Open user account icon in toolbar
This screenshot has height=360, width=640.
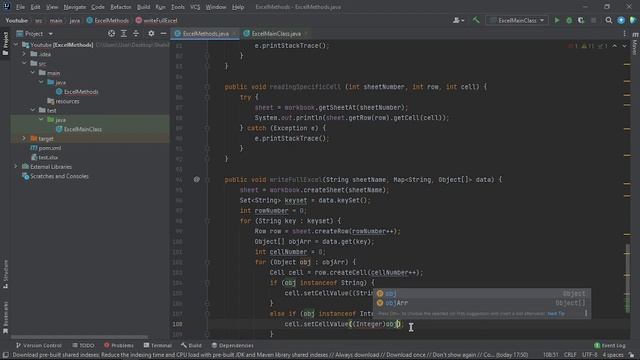click(x=458, y=20)
